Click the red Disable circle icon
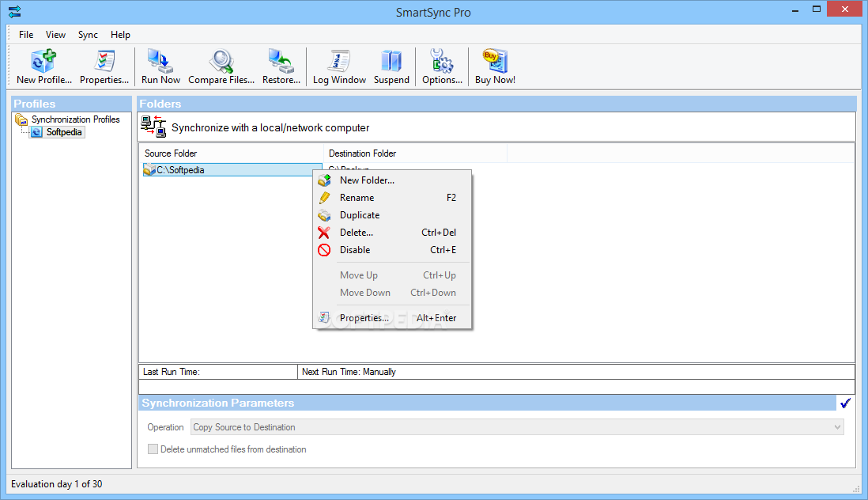Screen dimensions: 868x500 click(x=324, y=250)
